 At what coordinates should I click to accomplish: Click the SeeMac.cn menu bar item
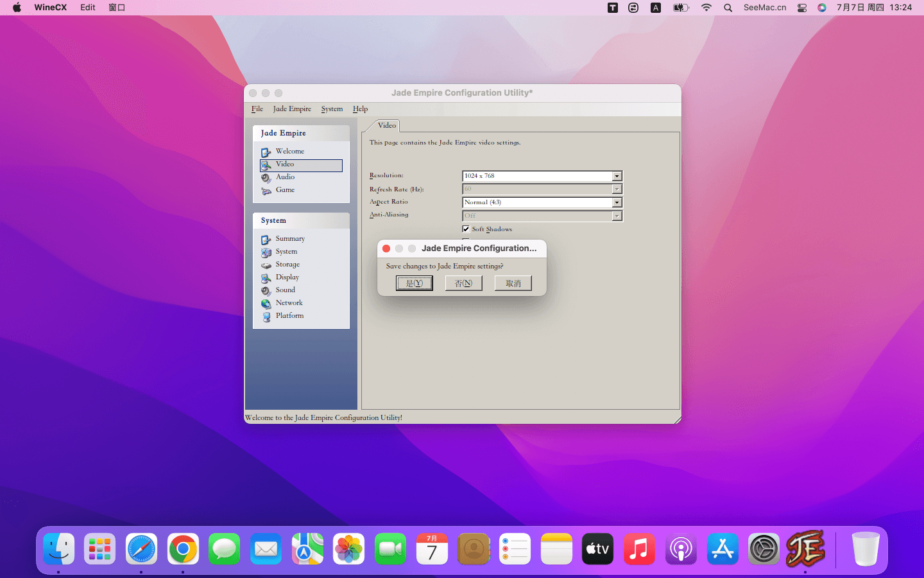click(765, 8)
